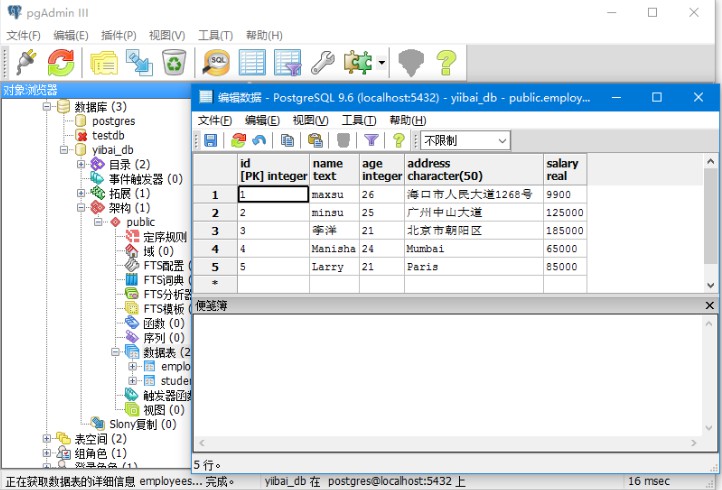This screenshot has height=490, width=722.
Task: Open help question mark in main toolbar
Action: [446, 62]
